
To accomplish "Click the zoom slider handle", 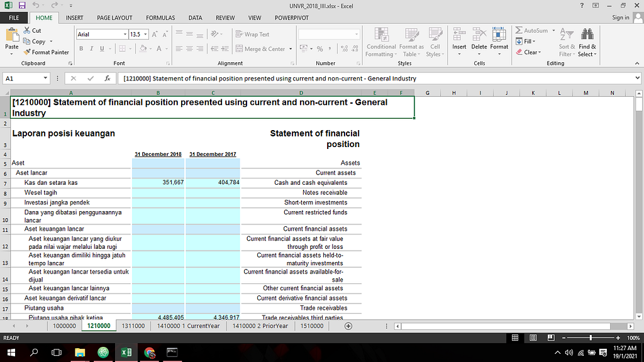I will coord(591,337).
